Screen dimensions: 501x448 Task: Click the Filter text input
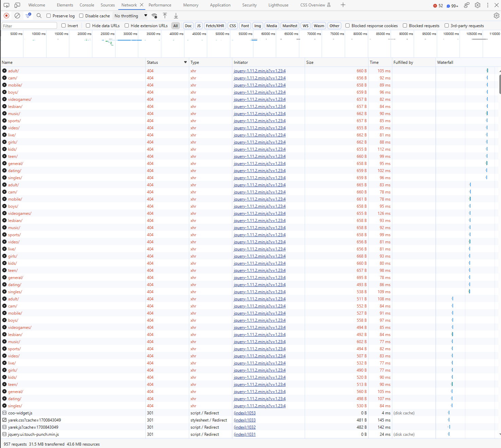pyautogui.click(x=30, y=26)
